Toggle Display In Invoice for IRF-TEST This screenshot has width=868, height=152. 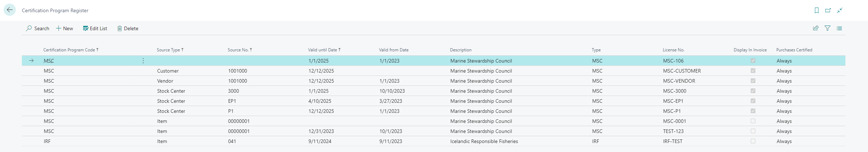(753, 141)
